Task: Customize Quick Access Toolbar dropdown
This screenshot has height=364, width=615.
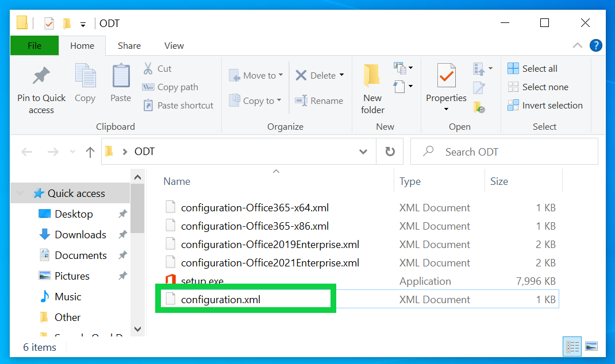Action: (83, 24)
